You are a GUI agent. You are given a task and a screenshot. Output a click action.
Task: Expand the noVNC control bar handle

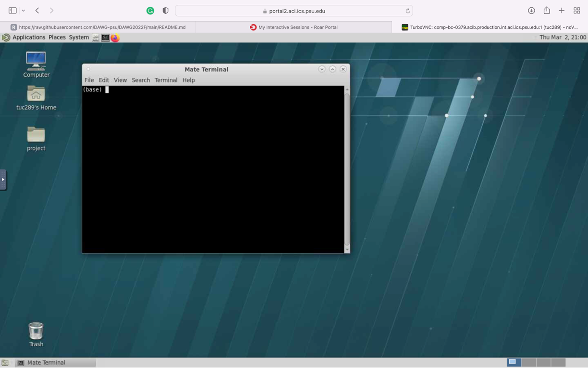click(3, 180)
